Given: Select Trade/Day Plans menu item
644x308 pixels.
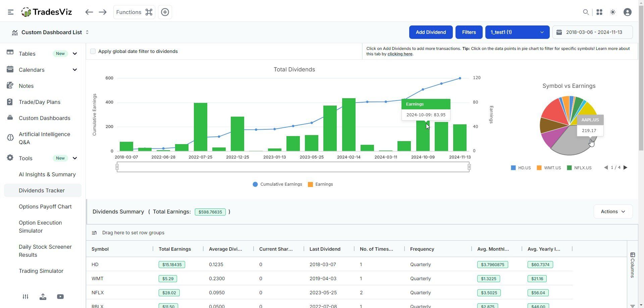Looking at the screenshot, I should 40,102.
